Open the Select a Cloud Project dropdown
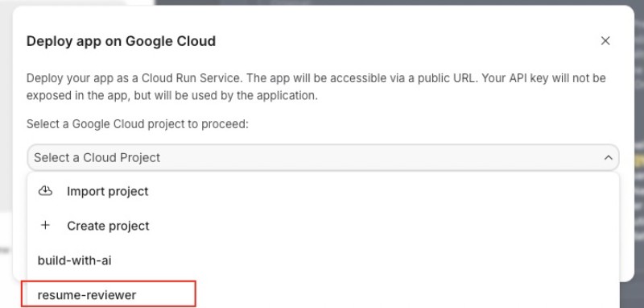Viewport: 644px width, 308px height. click(x=323, y=157)
